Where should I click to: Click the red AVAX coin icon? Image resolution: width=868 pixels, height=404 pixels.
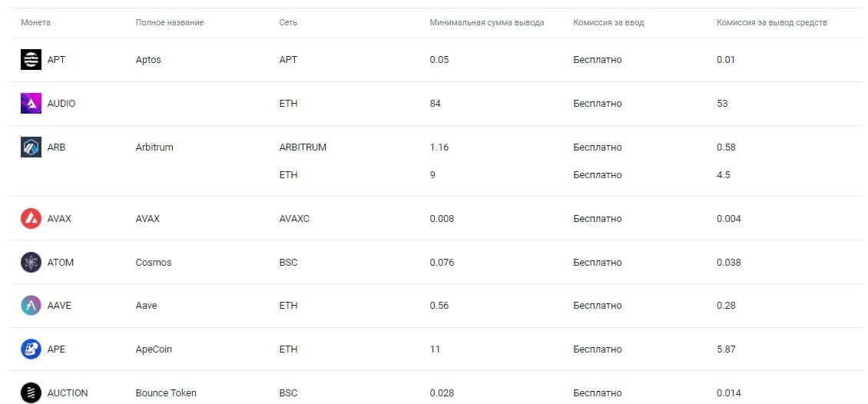click(x=31, y=218)
